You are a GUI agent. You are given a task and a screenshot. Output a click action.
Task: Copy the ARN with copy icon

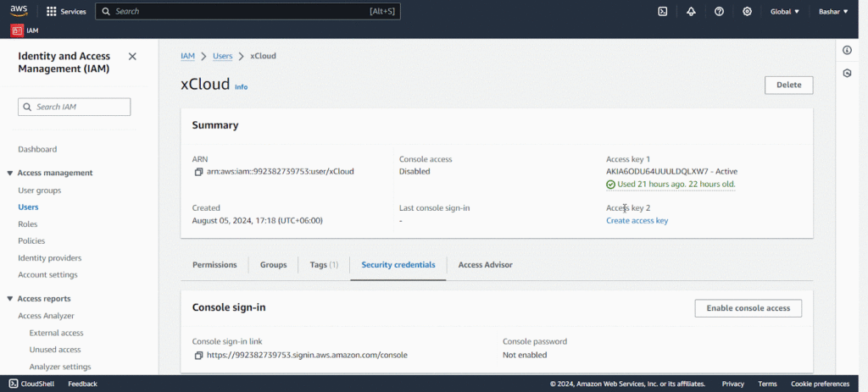pyautogui.click(x=198, y=172)
